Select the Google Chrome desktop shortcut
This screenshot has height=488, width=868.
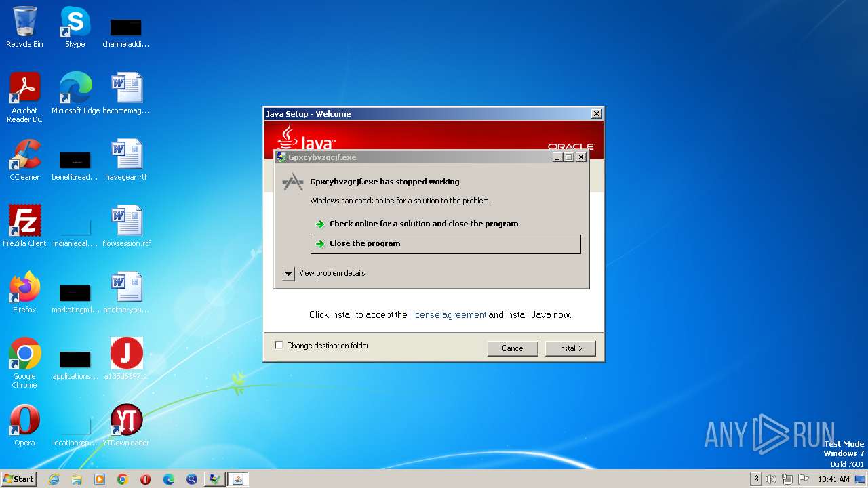(x=24, y=363)
